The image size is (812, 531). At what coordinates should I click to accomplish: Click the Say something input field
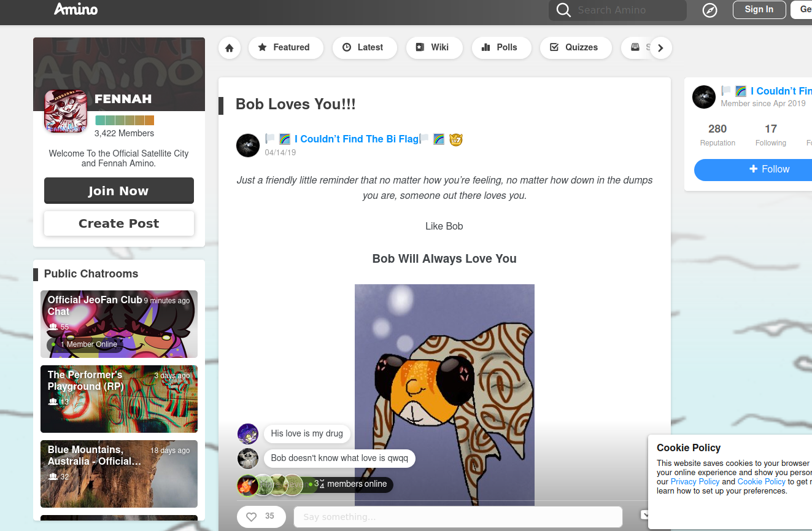coord(458,517)
